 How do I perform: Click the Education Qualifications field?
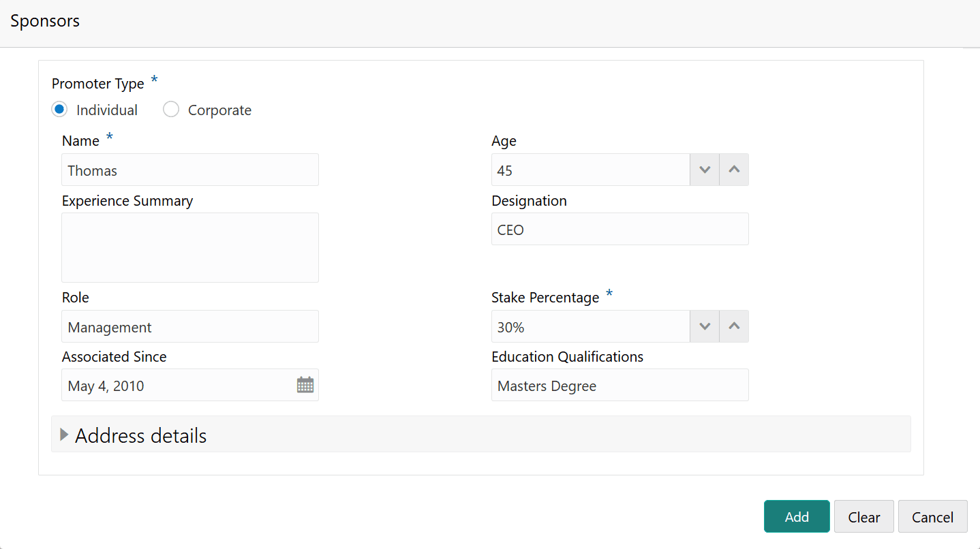click(619, 386)
